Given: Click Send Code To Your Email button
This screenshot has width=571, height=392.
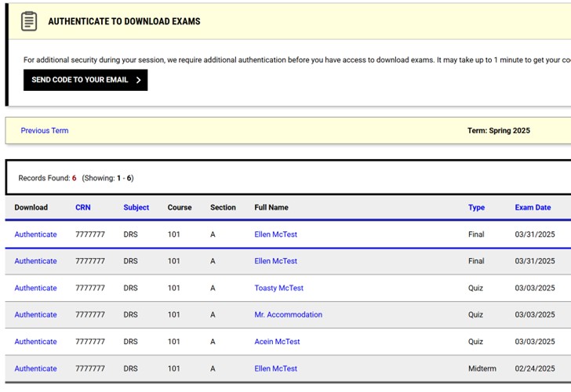Looking at the screenshot, I should click(x=85, y=80).
